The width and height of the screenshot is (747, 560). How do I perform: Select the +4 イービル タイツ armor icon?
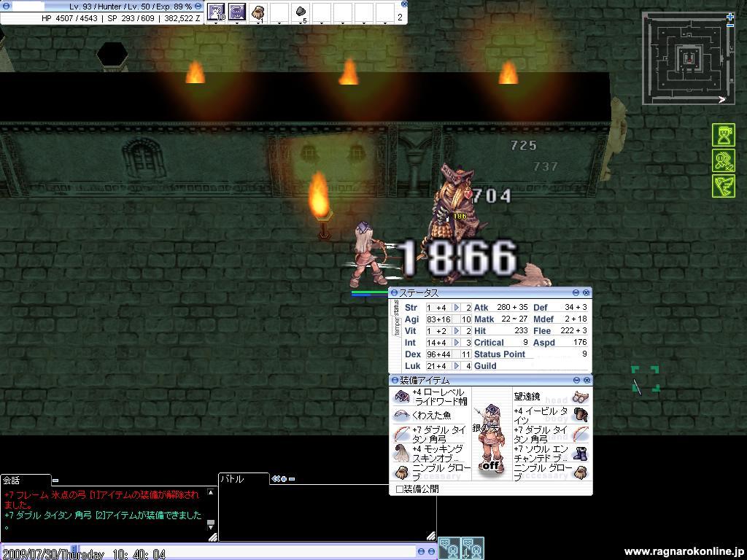[x=580, y=415]
